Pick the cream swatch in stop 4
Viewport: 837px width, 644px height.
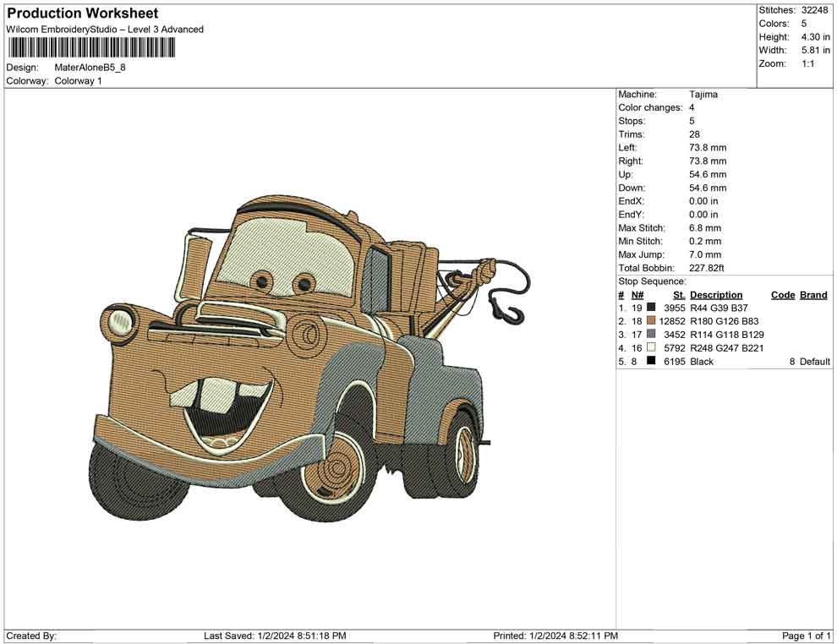coord(651,348)
